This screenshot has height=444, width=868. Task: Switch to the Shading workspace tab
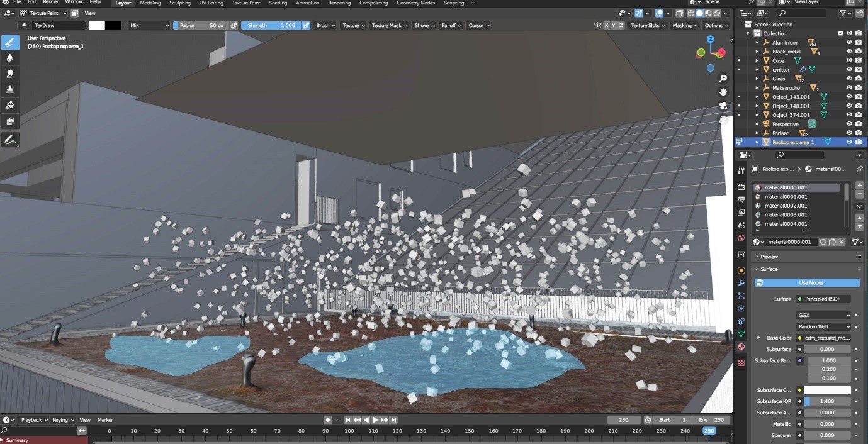click(x=278, y=3)
